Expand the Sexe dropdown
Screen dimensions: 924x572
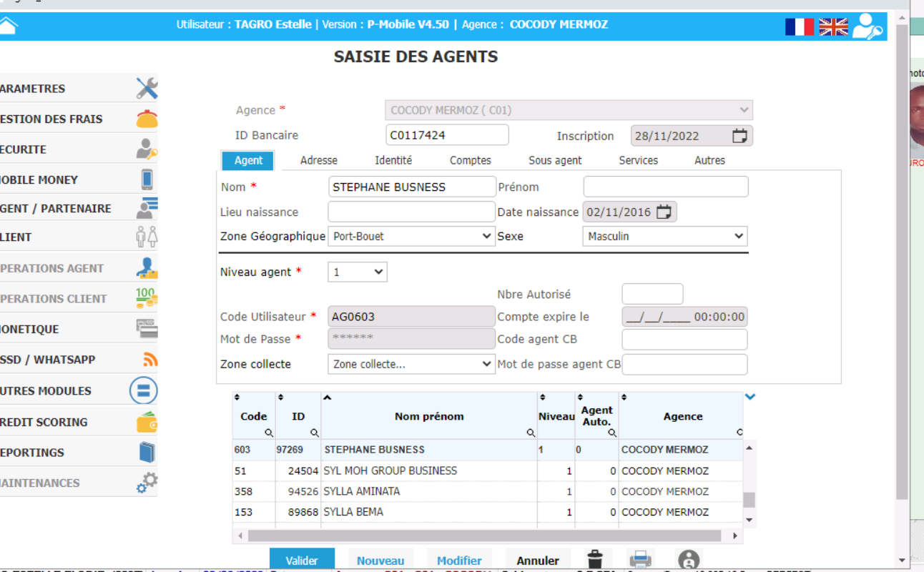(x=664, y=236)
